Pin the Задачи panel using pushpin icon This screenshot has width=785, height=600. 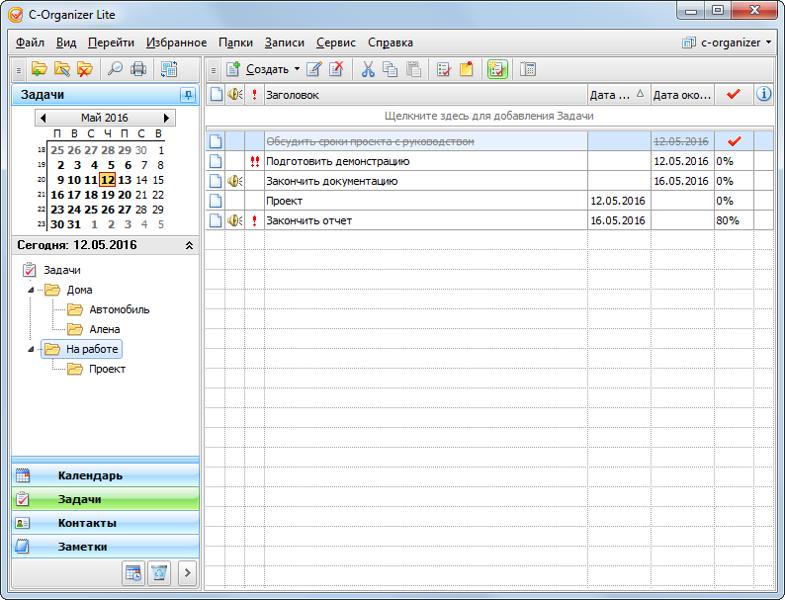187,95
